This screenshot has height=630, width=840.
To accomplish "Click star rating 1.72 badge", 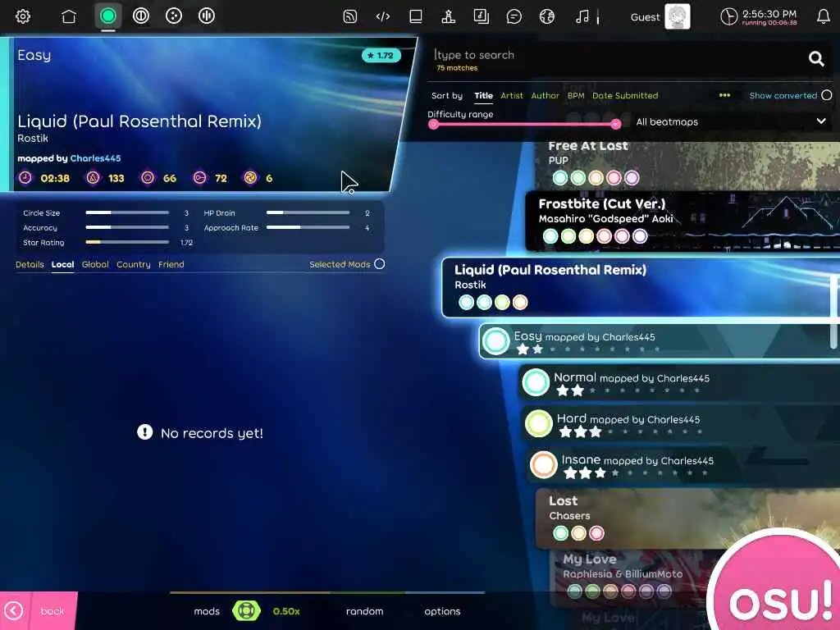I will 381,55.
